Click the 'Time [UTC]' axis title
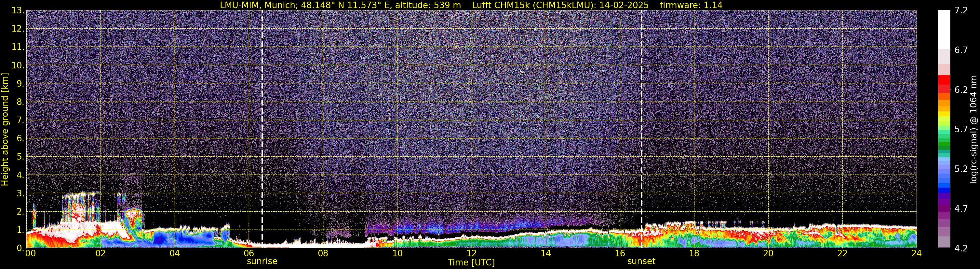 click(x=471, y=262)
